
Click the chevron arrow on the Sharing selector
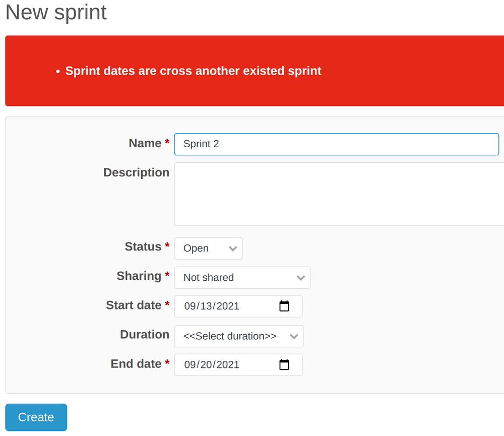301,278
